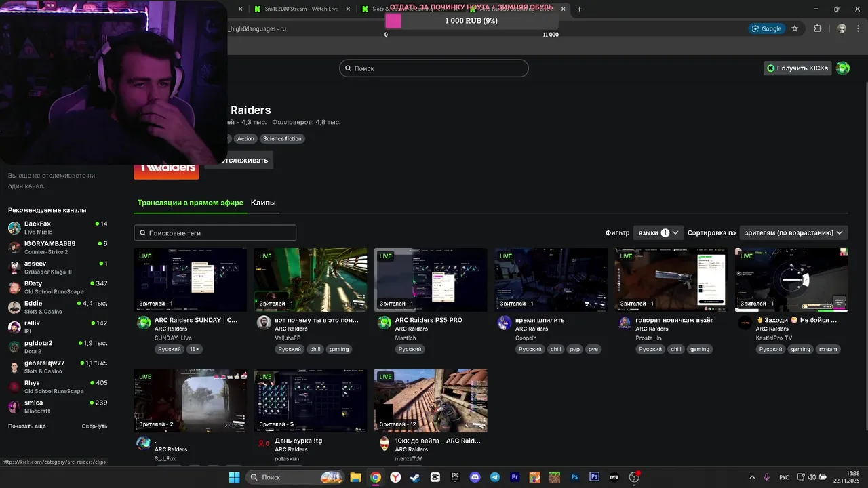This screenshot has width=868, height=488.
Task: Open the volume control in the tray
Action: (812, 477)
